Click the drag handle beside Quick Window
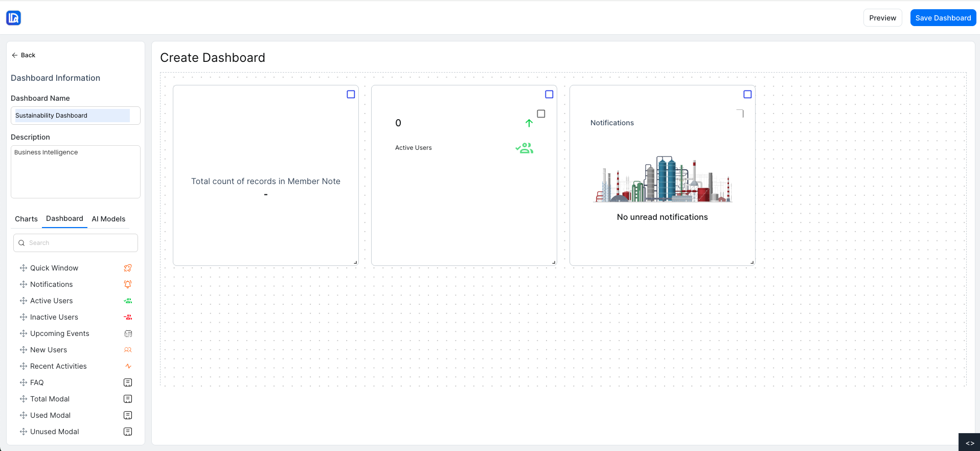This screenshot has width=980, height=451. tap(24, 268)
